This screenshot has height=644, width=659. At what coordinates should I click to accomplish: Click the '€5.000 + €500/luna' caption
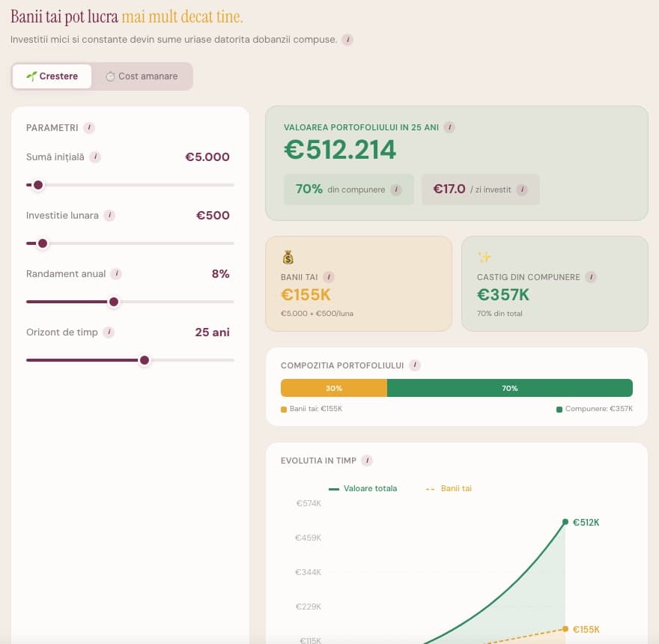pyautogui.click(x=317, y=314)
